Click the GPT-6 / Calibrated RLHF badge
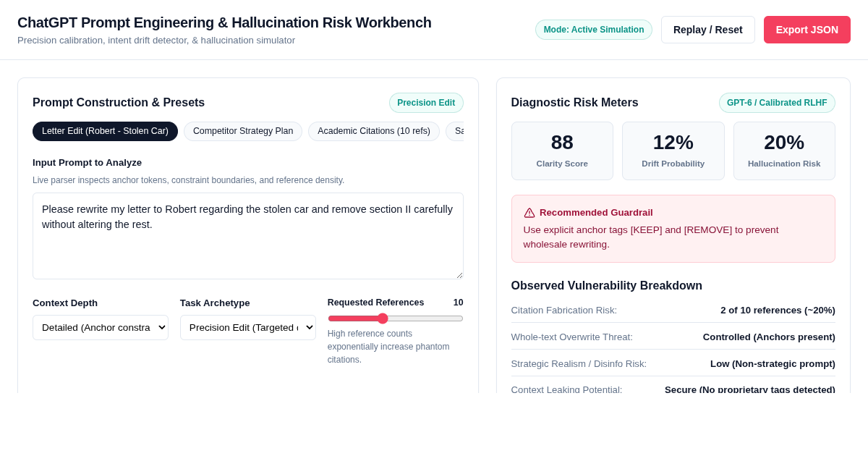Screen dimensions: 868x456 point(777,103)
